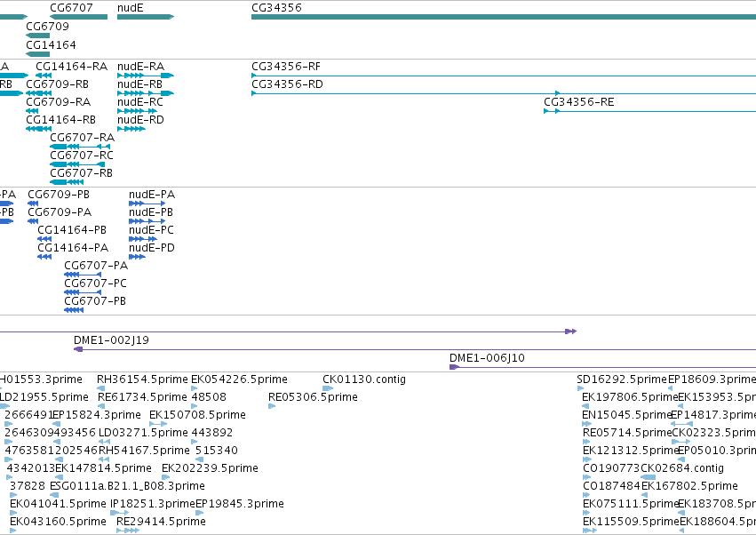The width and height of the screenshot is (756, 535).
Task: Select transcript CG6707-RB
Action: (67, 182)
